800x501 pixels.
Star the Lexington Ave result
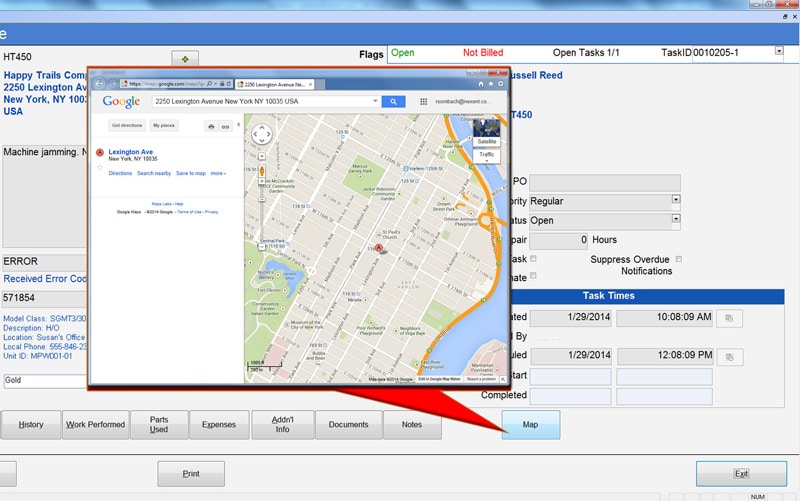100,167
